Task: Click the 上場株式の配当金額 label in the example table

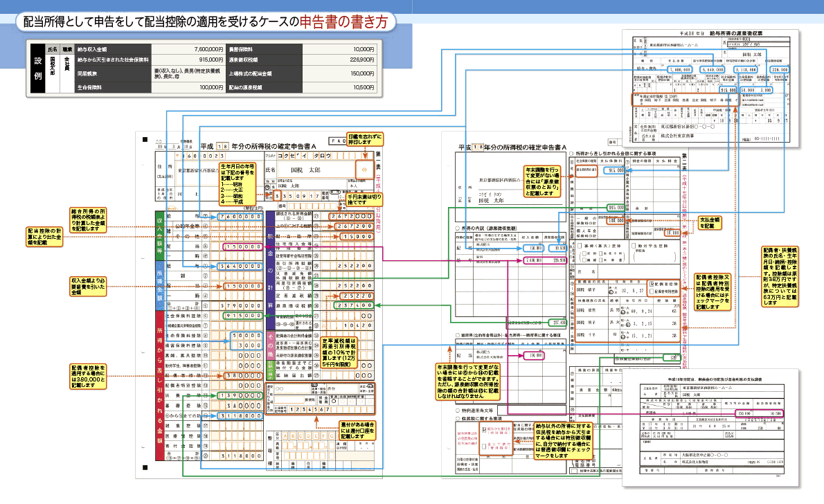Action: (x=249, y=73)
